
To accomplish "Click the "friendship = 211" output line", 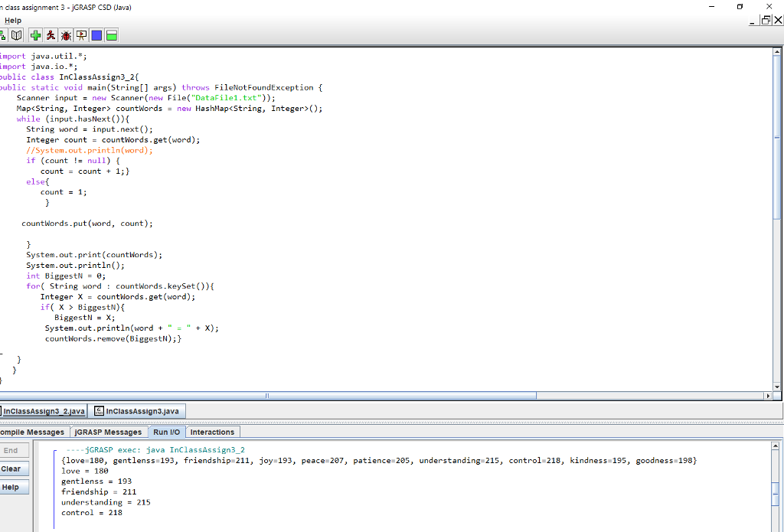I will [99, 492].
